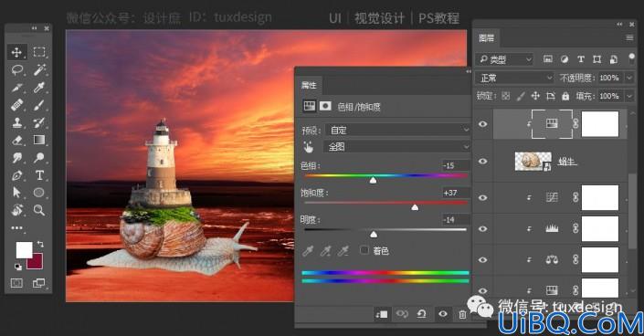Open the 全图 color range dropdown

(397, 147)
